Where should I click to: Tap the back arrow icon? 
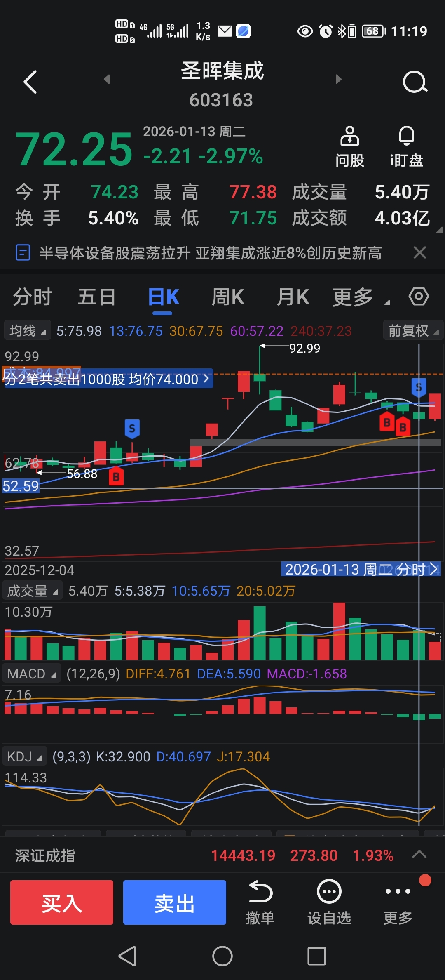click(x=30, y=82)
